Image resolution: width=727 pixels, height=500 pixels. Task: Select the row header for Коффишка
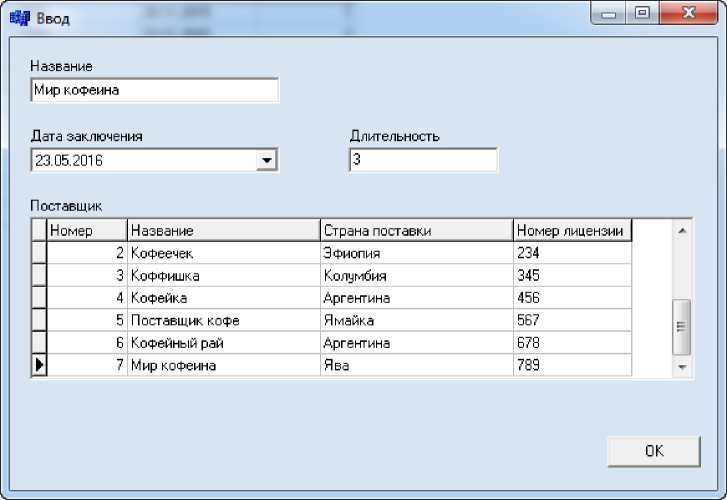[x=39, y=276]
